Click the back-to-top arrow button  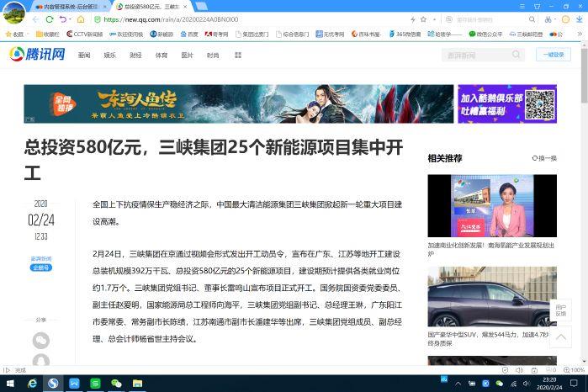coord(560,336)
